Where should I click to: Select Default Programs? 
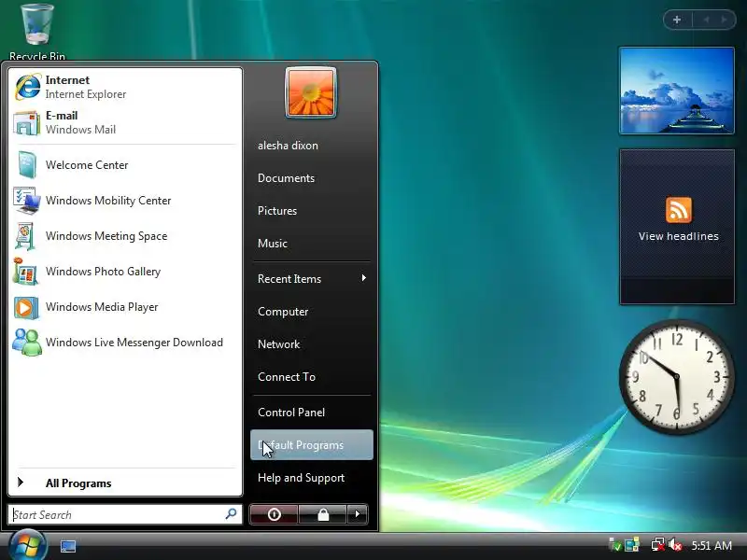[x=312, y=445]
